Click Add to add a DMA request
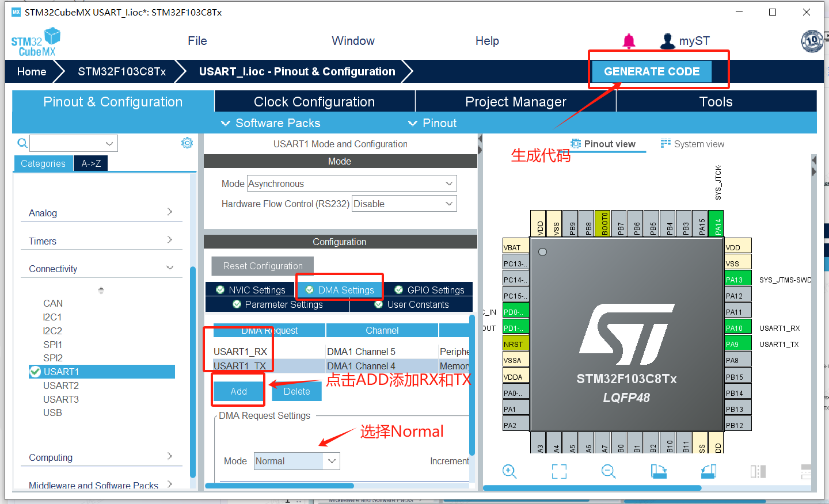 239,391
